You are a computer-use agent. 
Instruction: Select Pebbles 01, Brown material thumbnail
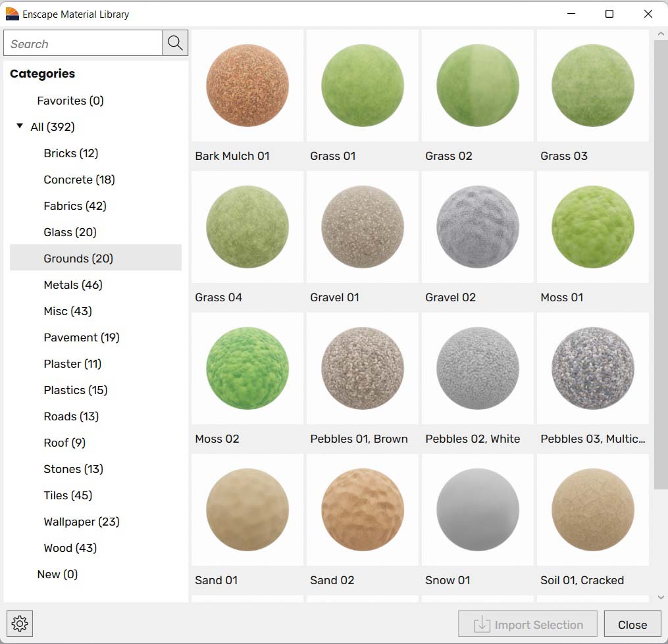point(363,368)
